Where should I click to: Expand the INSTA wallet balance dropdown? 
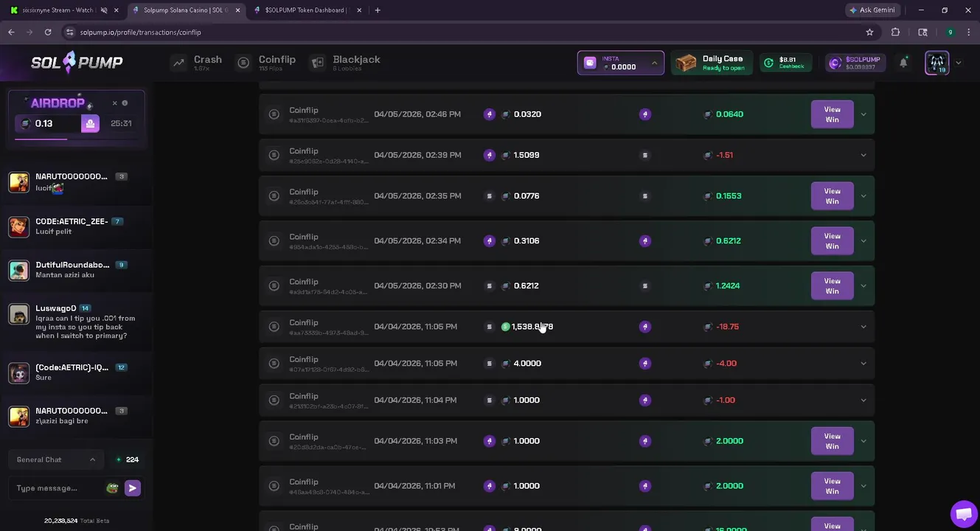point(654,63)
